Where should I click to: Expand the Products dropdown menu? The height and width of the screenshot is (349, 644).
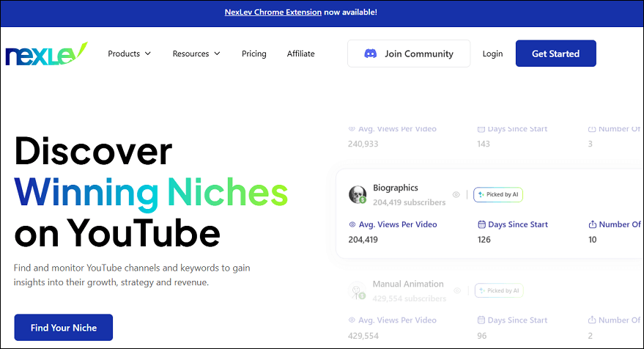click(130, 54)
